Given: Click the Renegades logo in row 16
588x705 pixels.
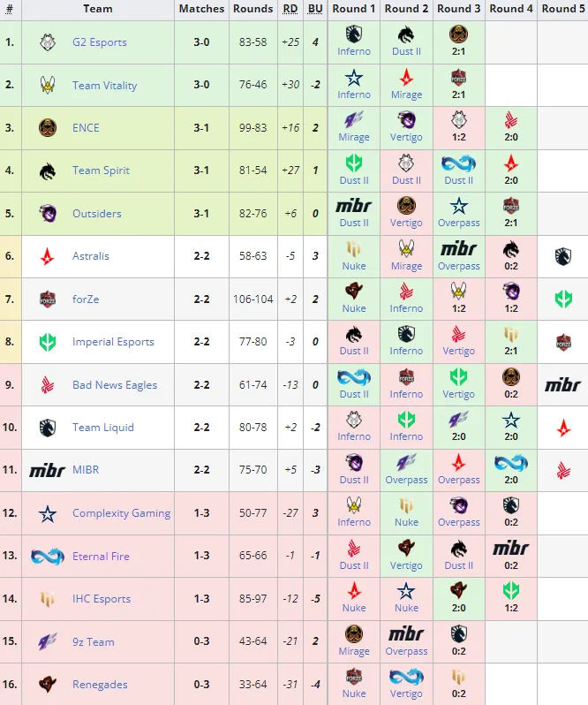Looking at the screenshot, I should (48, 685).
